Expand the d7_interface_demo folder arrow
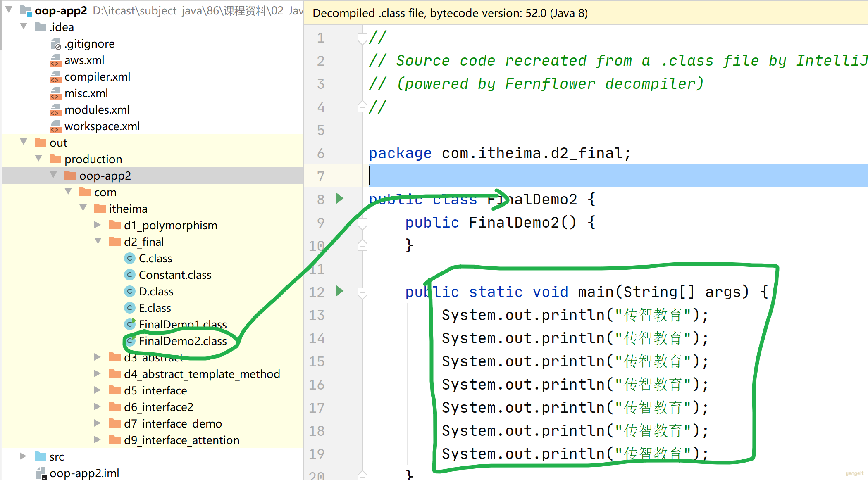Image resolution: width=868 pixels, height=480 pixels. pyautogui.click(x=98, y=423)
